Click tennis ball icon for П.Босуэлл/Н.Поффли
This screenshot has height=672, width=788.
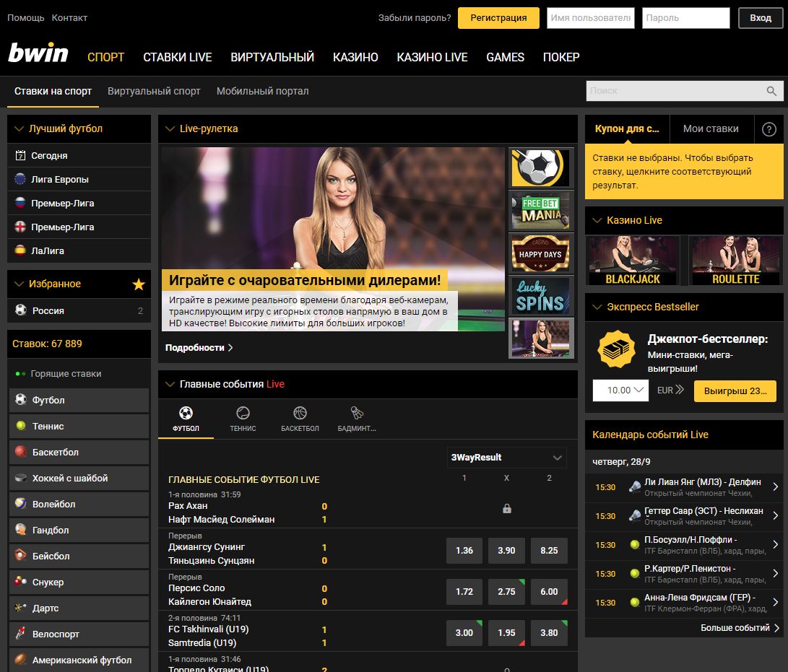tap(635, 544)
